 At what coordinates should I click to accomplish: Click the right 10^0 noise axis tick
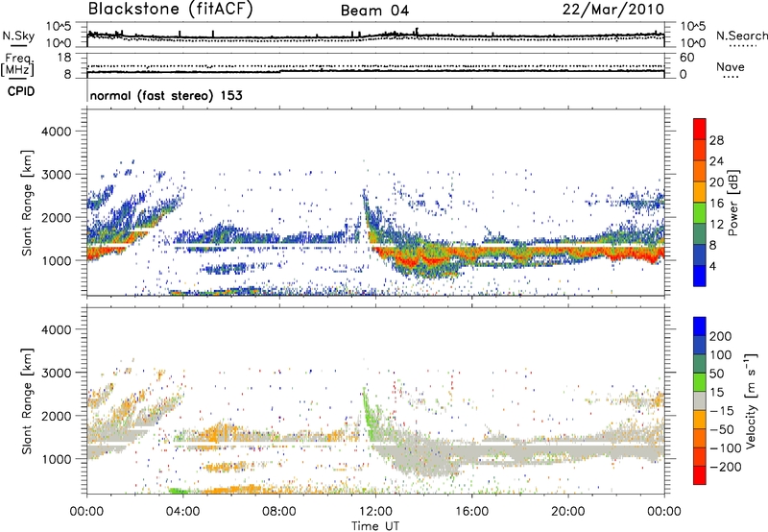[693, 43]
